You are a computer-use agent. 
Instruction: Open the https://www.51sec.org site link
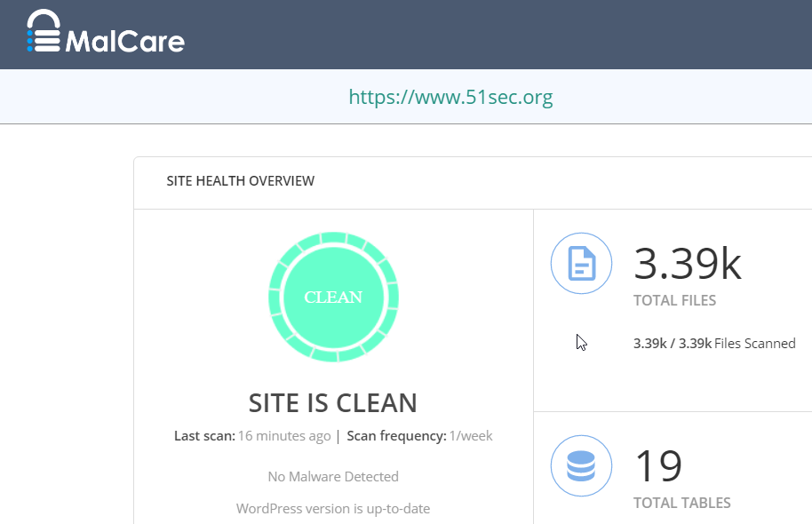(450, 97)
